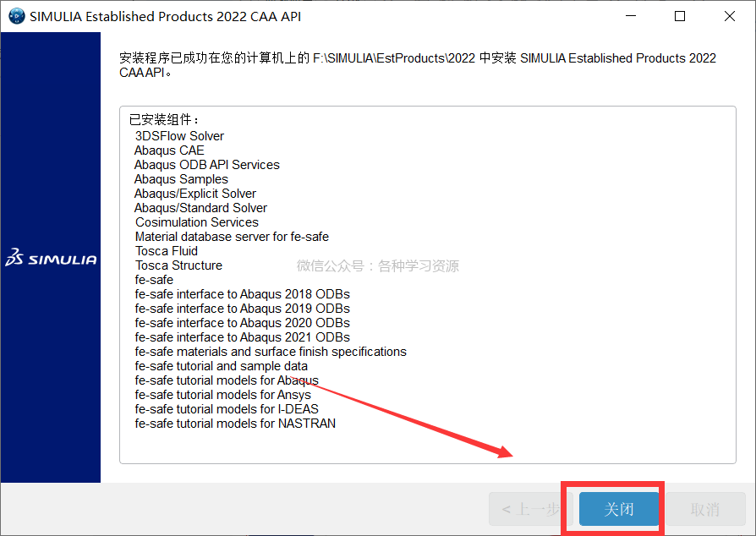
Task: Select 'Tosca Structure' entry
Action: coord(178,265)
